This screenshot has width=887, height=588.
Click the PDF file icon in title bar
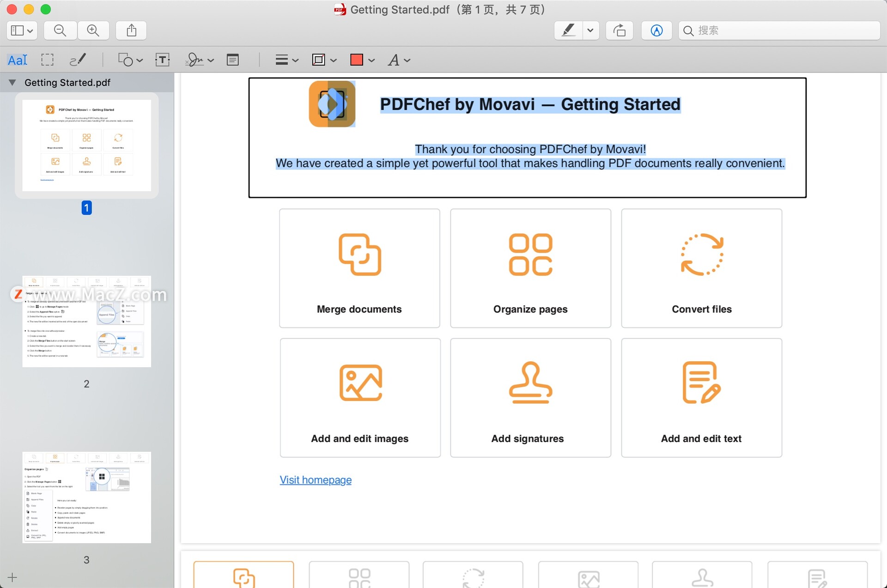coord(340,9)
